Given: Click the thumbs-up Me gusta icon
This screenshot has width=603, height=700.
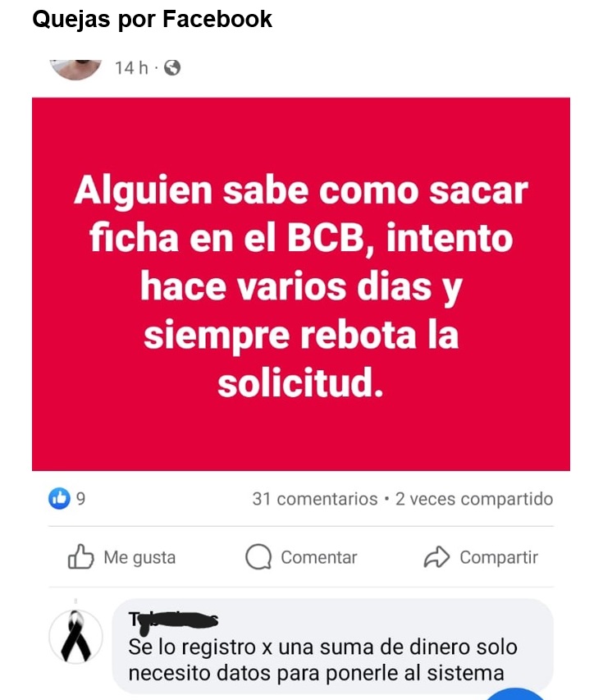Looking at the screenshot, I should (x=80, y=556).
